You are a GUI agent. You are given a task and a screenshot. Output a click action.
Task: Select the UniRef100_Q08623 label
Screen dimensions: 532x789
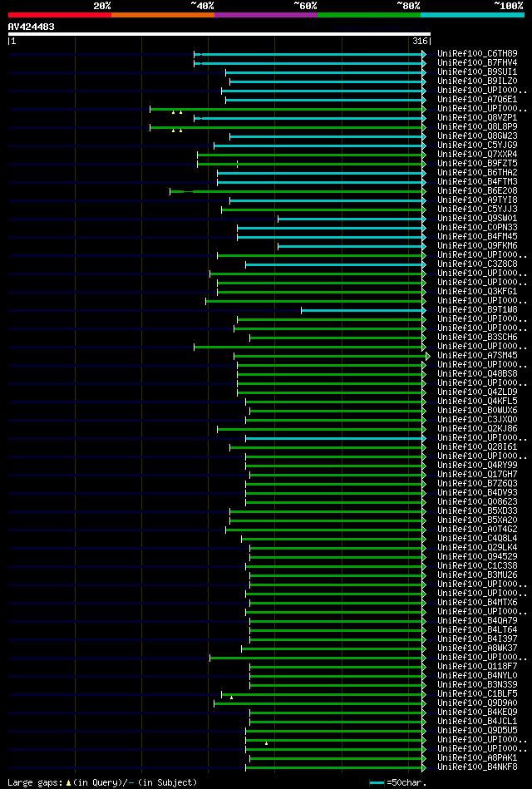[477, 501]
